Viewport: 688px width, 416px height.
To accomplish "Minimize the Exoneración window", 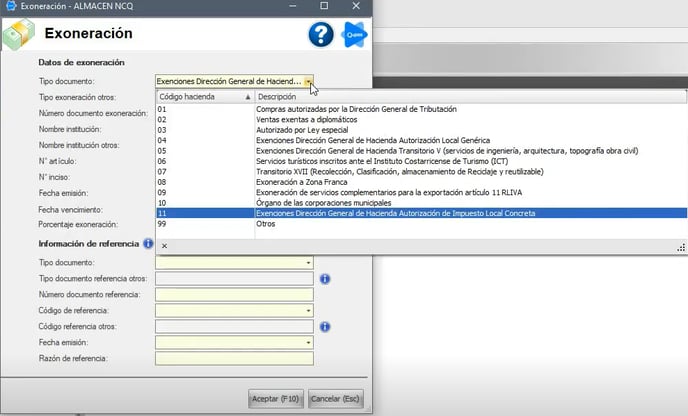I will click(x=293, y=6).
